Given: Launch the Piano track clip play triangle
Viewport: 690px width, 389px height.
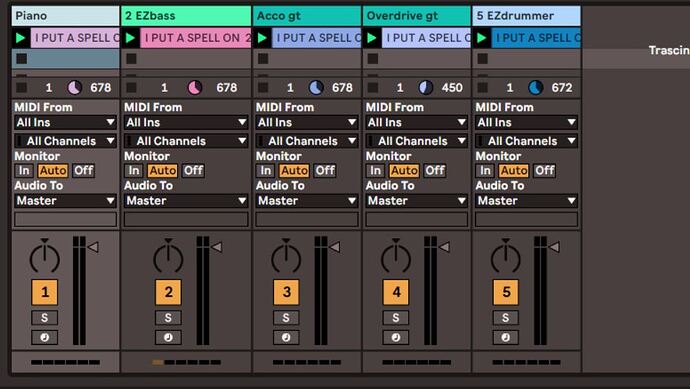Looking at the screenshot, I should [x=20, y=38].
